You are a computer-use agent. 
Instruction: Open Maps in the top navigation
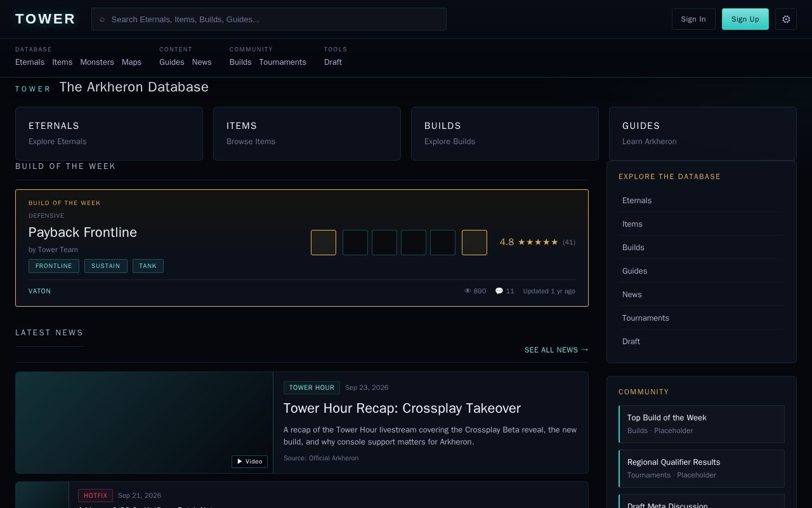(x=131, y=62)
